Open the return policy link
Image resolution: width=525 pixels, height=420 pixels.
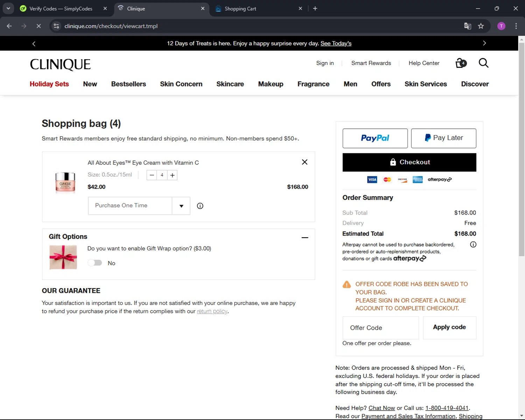[x=212, y=311]
